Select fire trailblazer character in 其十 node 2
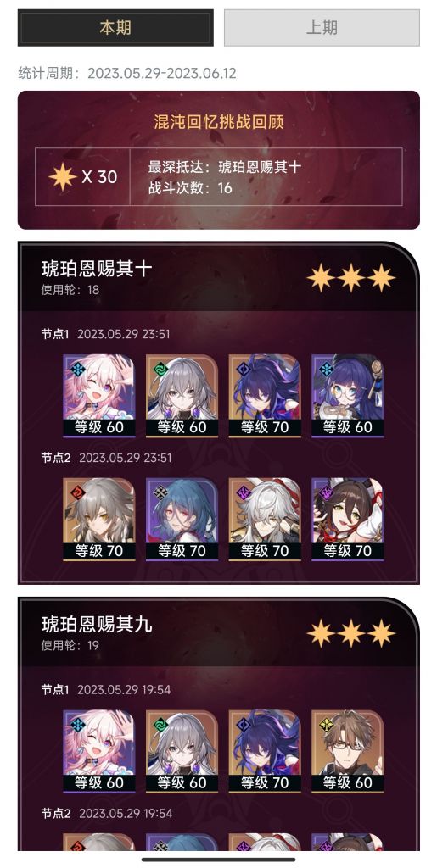The height and width of the screenshot is (868, 437). click(98, 520)
